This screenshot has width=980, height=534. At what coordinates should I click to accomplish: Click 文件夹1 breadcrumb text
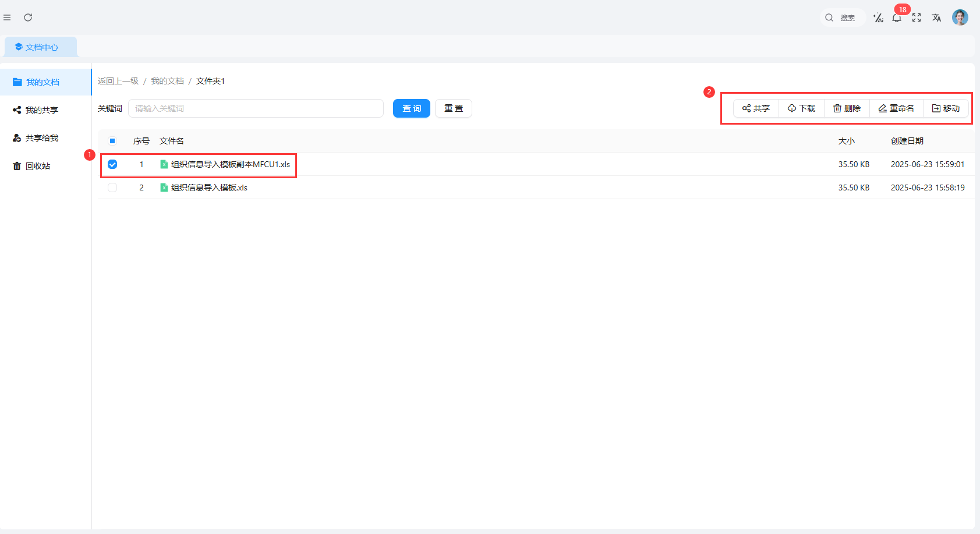210,81
